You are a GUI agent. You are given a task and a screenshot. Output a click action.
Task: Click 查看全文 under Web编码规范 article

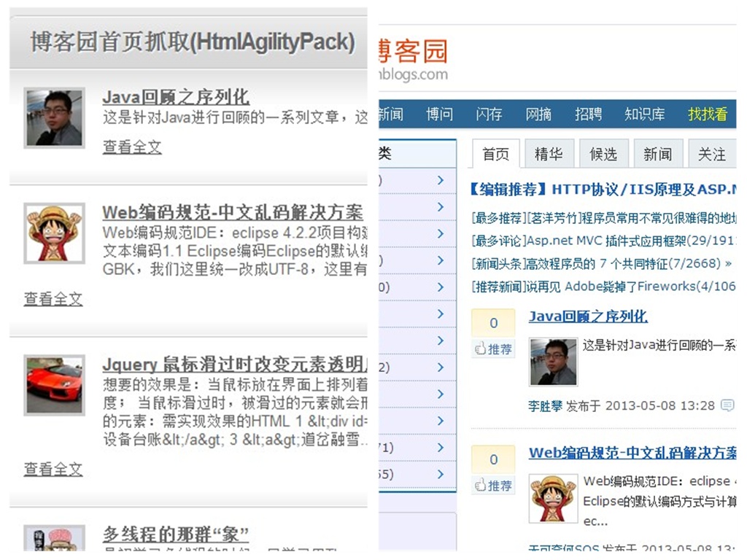coord(53,298)
